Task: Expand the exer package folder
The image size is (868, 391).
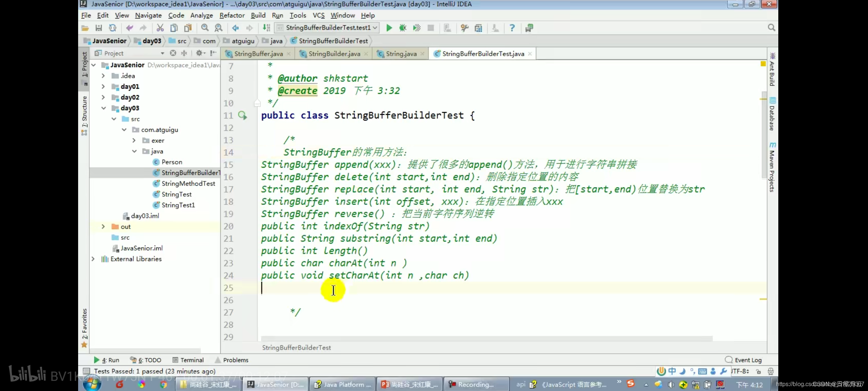Action: pyautogui.click(x=134, y=140)
